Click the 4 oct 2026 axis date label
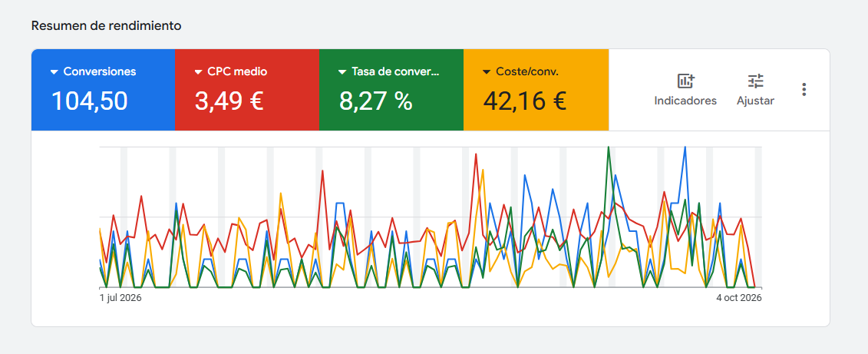Image resolution: width=868 pixels, height=354 pixels. click(x=739, y=298)
